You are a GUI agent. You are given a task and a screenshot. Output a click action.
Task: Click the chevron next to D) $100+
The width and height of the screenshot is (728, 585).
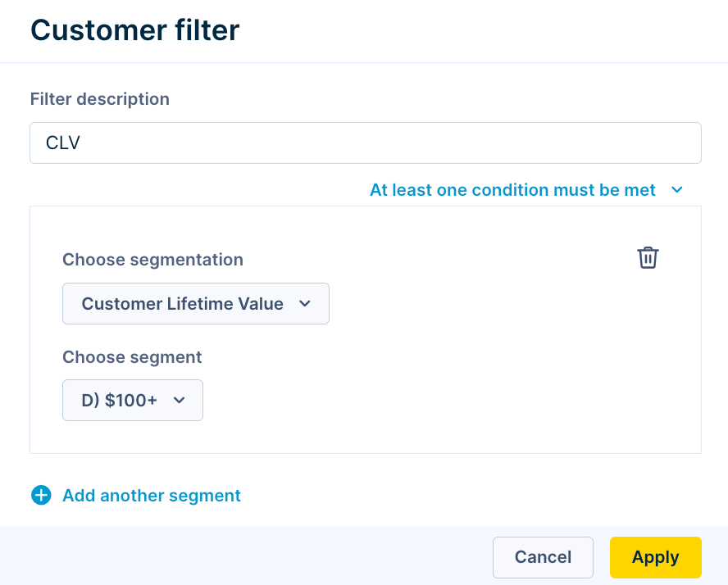(x=180, y=400)
